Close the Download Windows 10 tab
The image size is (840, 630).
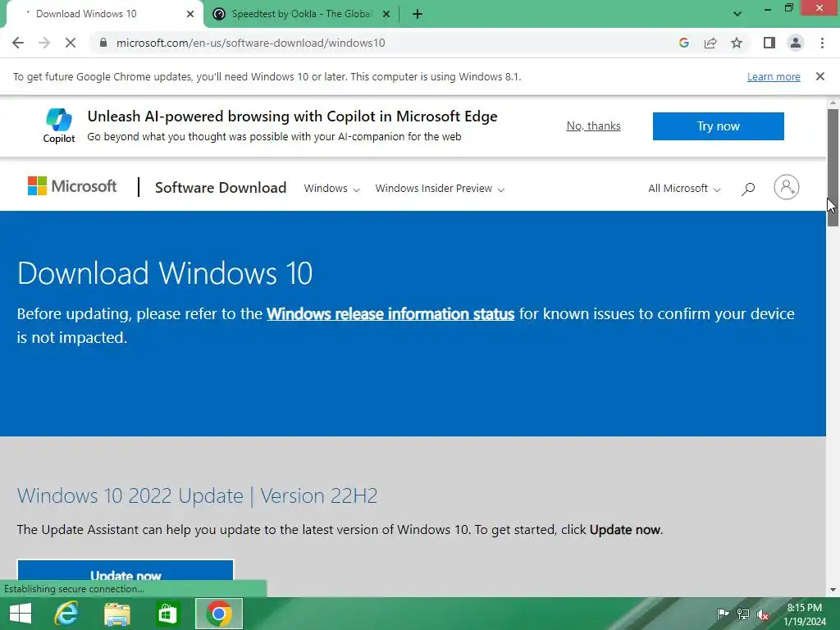pyautogui.click(x=190, y=14)
